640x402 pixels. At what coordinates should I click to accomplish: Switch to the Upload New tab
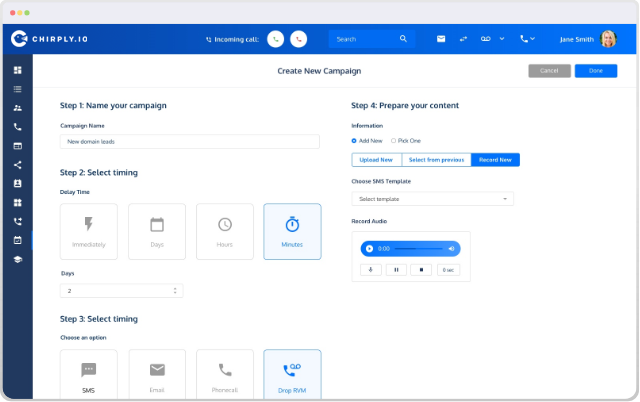tap(376, 160)
